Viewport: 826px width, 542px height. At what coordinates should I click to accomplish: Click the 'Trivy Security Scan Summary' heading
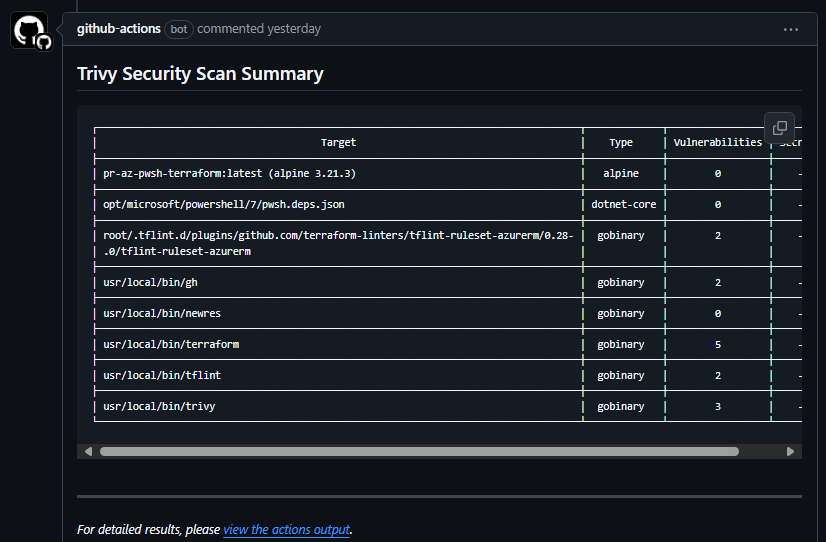(x=200, y=74)
